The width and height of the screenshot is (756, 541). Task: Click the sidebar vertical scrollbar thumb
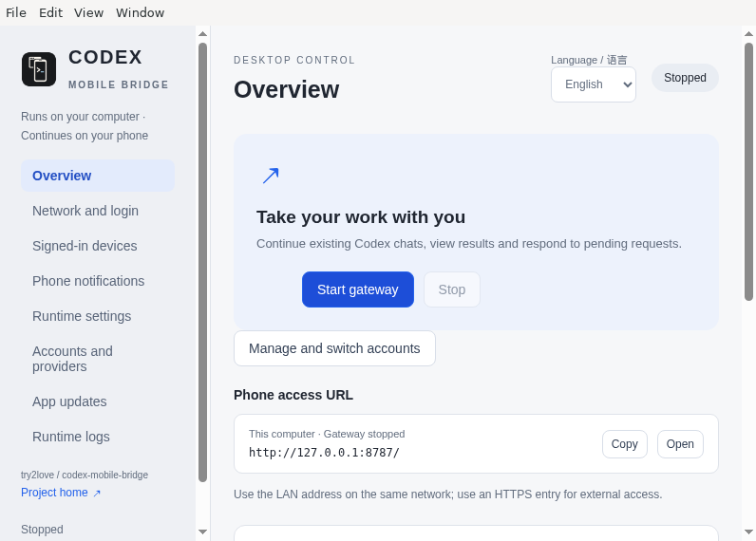(202, 263)
